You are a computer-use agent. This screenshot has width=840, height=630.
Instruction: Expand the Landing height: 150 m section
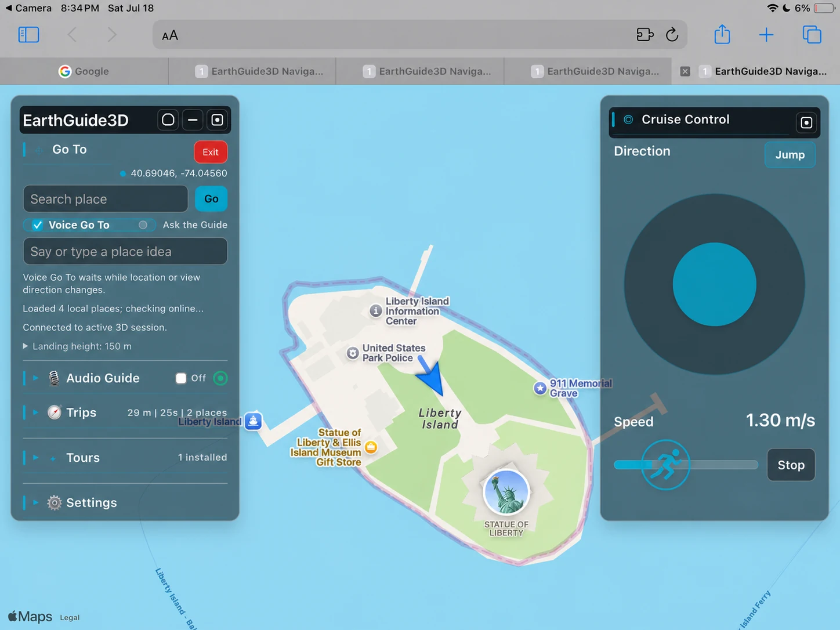pyautogui.click(x=77, y=346)
